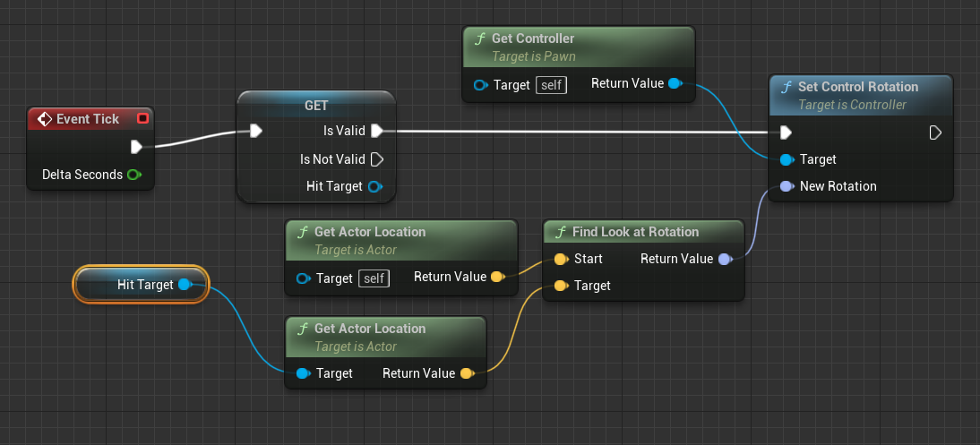Click the New Rotation input pin
The image size is (980, 445).
click(786, 186)
